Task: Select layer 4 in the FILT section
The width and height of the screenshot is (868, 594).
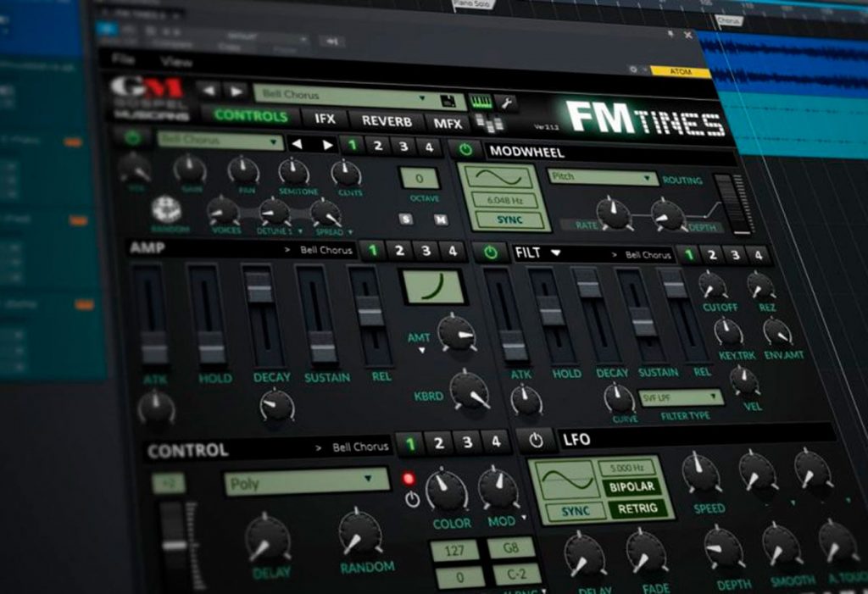Action: point(758,255)
